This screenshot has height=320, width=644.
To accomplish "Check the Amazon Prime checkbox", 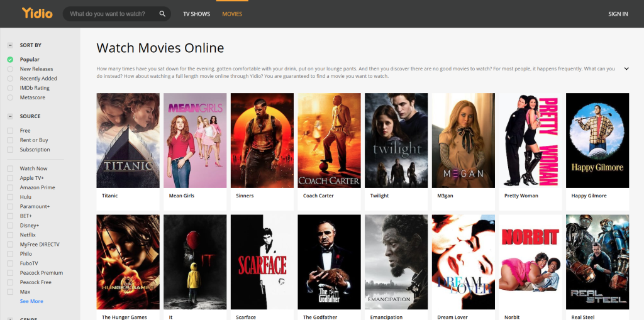I will pos(10,187).
